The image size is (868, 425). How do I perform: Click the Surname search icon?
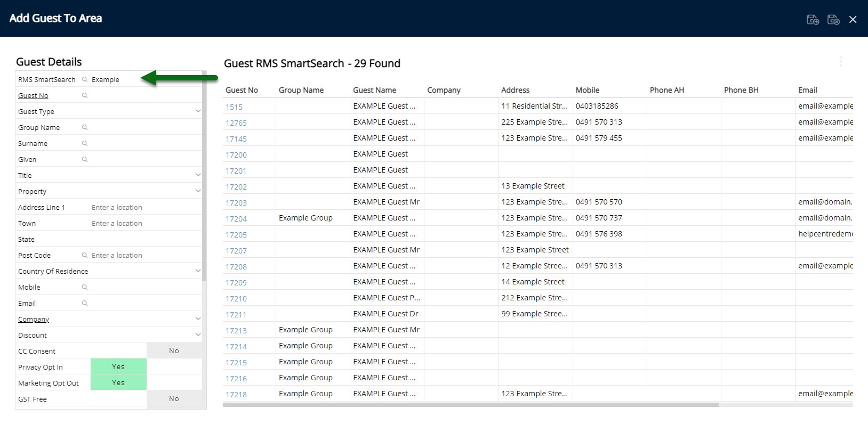(x=84, y=143)
